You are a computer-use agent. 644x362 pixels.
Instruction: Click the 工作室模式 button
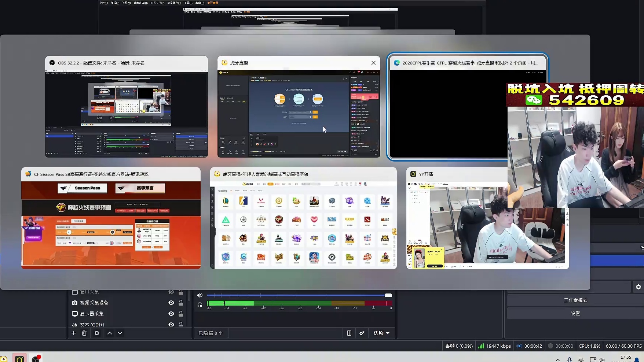pos(575,300)
